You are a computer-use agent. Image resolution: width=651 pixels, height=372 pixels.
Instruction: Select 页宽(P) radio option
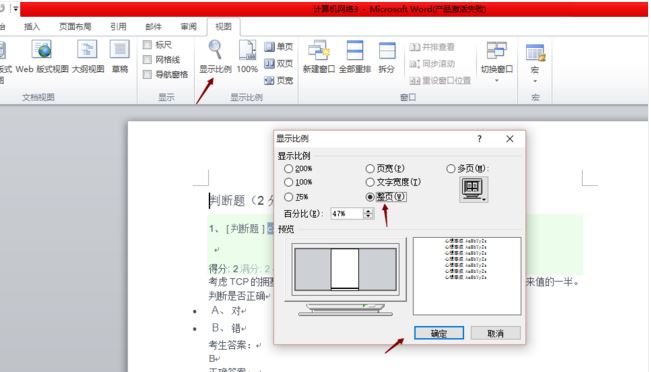coord(370,169)
